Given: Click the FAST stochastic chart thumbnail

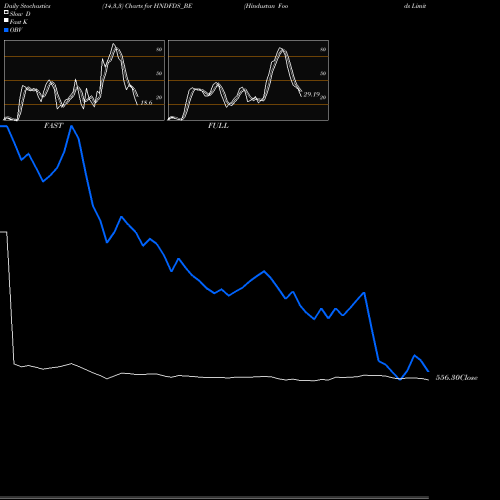Looking at the screenshot, I should tap(84, 80).
